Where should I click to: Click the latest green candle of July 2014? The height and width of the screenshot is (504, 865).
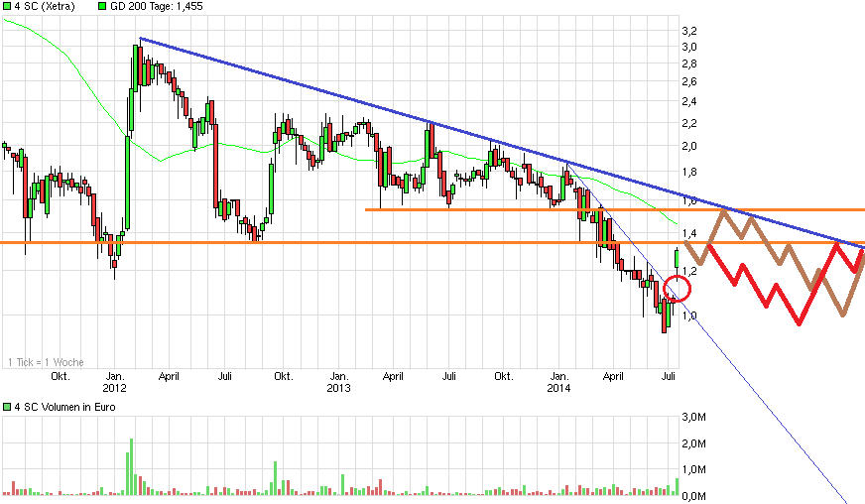(x=677, y=259)
